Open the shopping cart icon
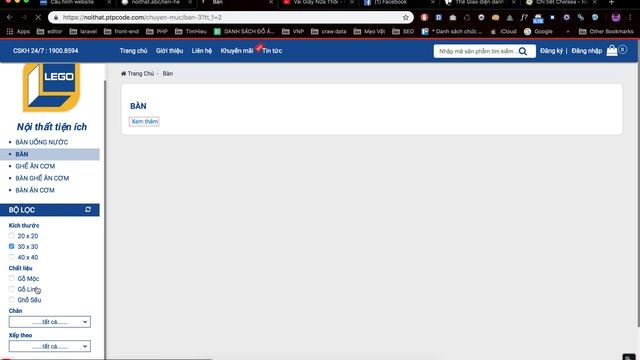This screenshot has height=360, width=640. [612, 51]
